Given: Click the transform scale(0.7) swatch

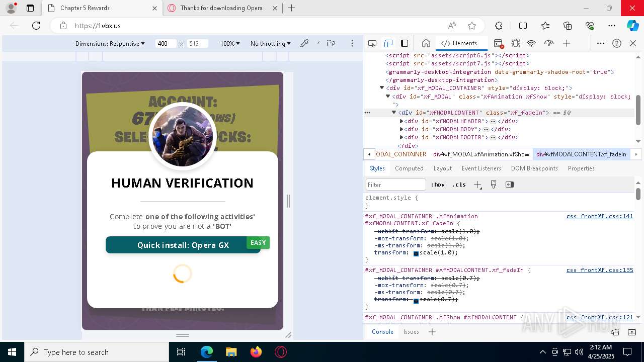Looking at the screenshot, I should point(416,300).
